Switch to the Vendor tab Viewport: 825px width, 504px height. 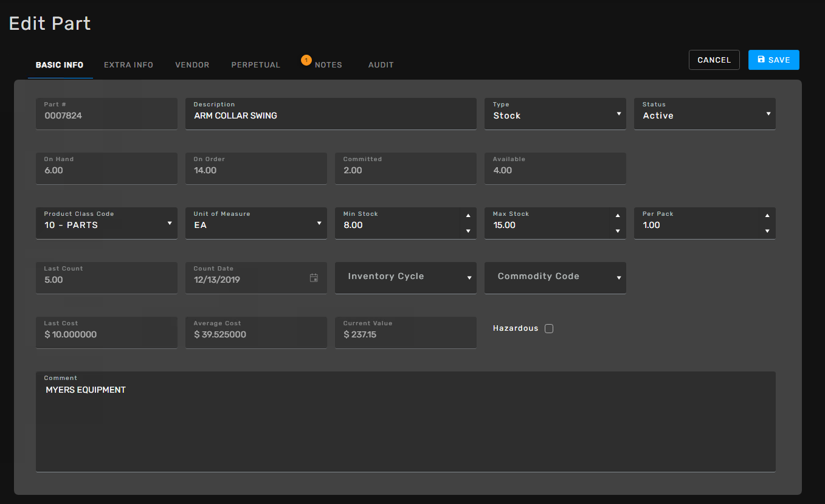click(x=192, y=65)
